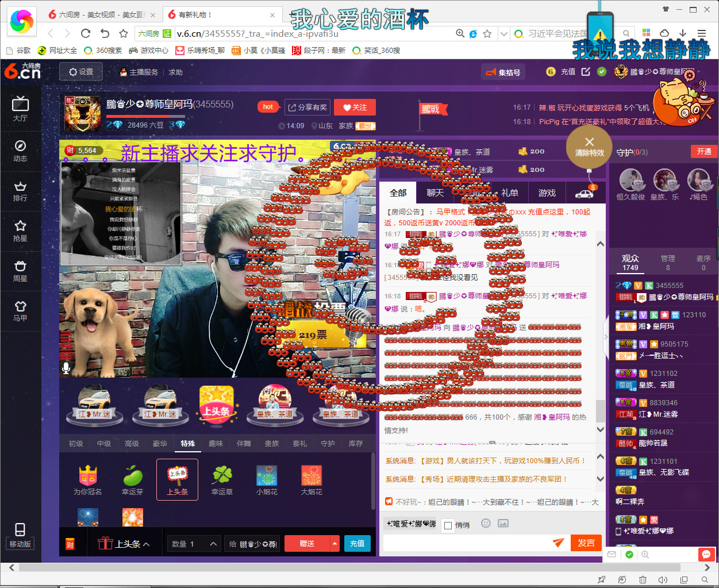
Task: Open the car seats tab icon
Action: click(x=585, y=193)
